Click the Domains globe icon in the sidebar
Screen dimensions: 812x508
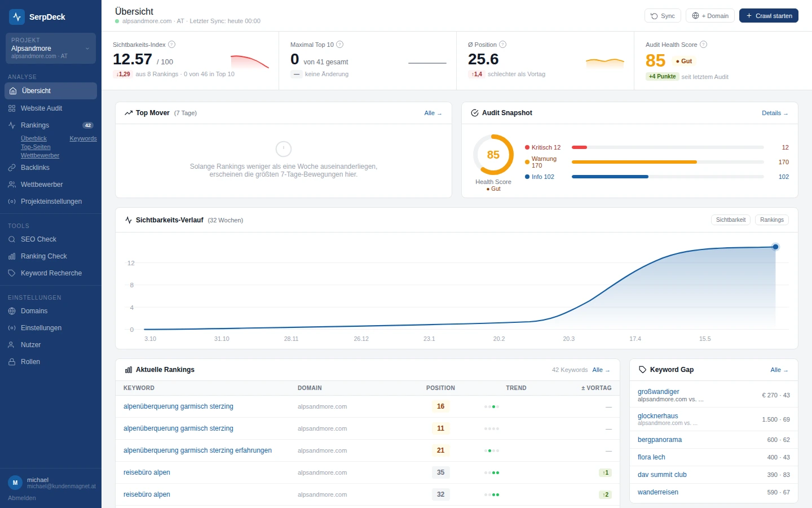click(x=12, y=311)
